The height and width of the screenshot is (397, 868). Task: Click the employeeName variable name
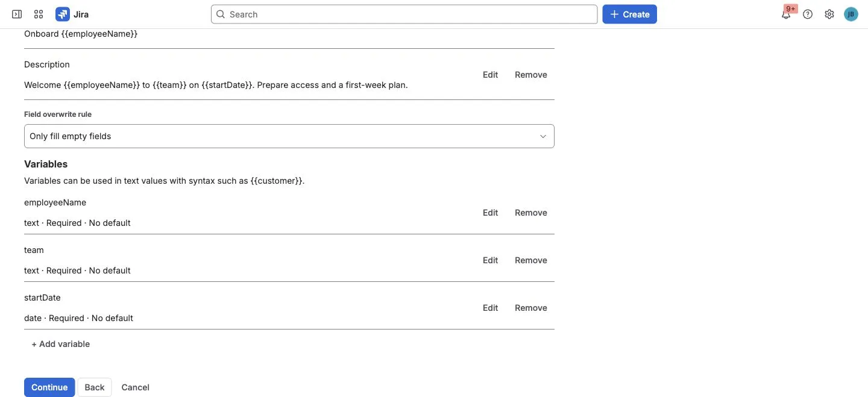(x=55, y=202)
